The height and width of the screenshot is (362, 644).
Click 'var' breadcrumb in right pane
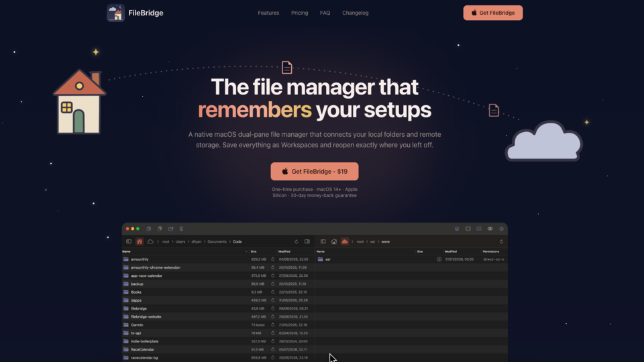[372, 242]
